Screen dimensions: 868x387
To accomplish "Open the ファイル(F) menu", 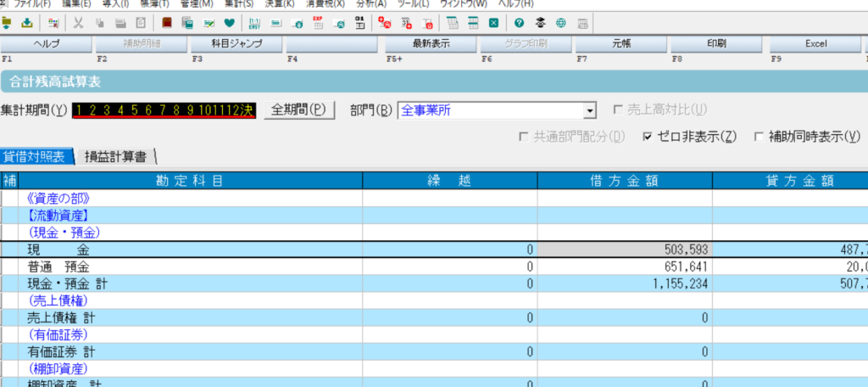I will pos(31,3).
